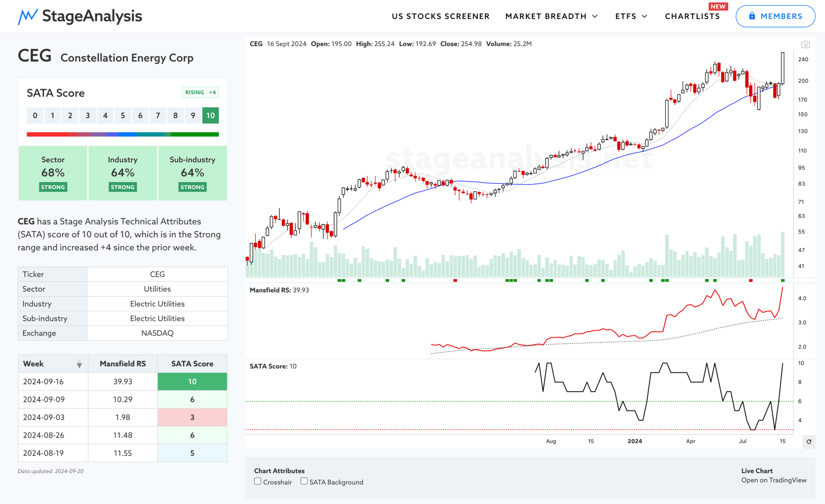This screenshot has height=504, width=825.
Task: Click the RISING +4 badge
Action: (x=201, y=92)
